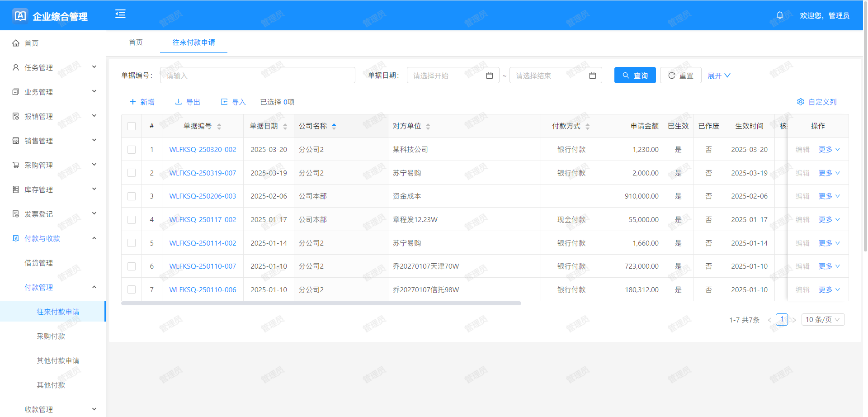This screenshot has height=417, width=868.
Task: Expand the 销售管理 menu chevron
Action: (x=94, y=140)
